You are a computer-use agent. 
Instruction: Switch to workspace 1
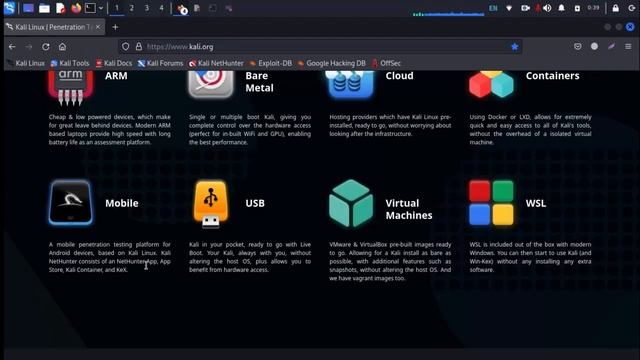(x=117, y=8)
